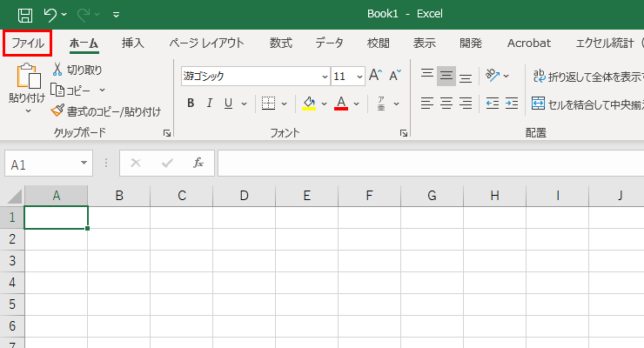Toggle bottom vertical alignment

(466, 77)
